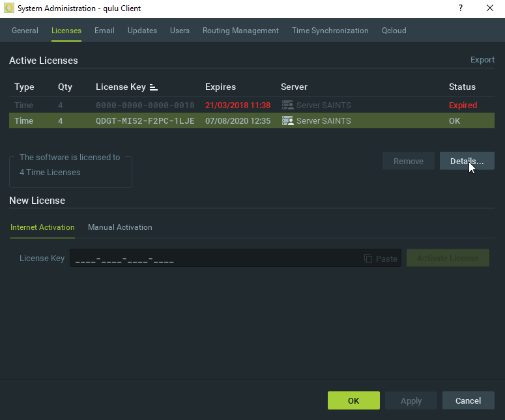
Task: Select the Licenses tab
Action: click(66, 31)
